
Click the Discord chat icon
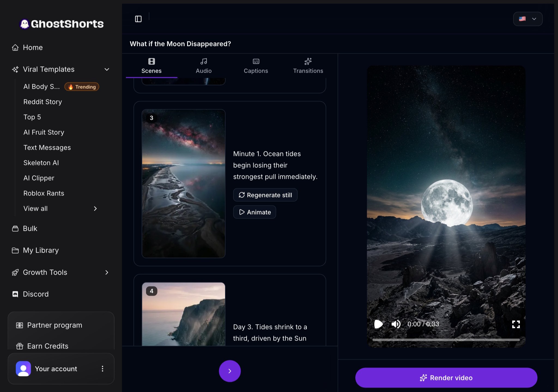[15, 294]
